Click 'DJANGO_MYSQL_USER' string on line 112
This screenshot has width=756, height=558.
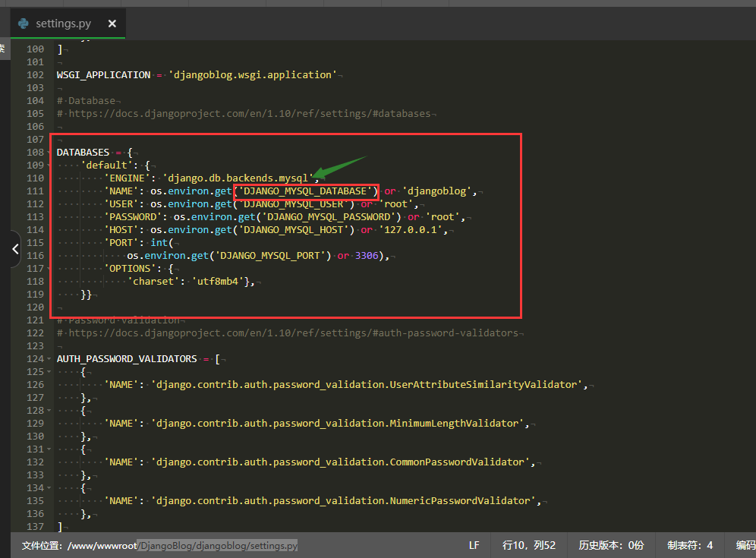tap(294, 204)
